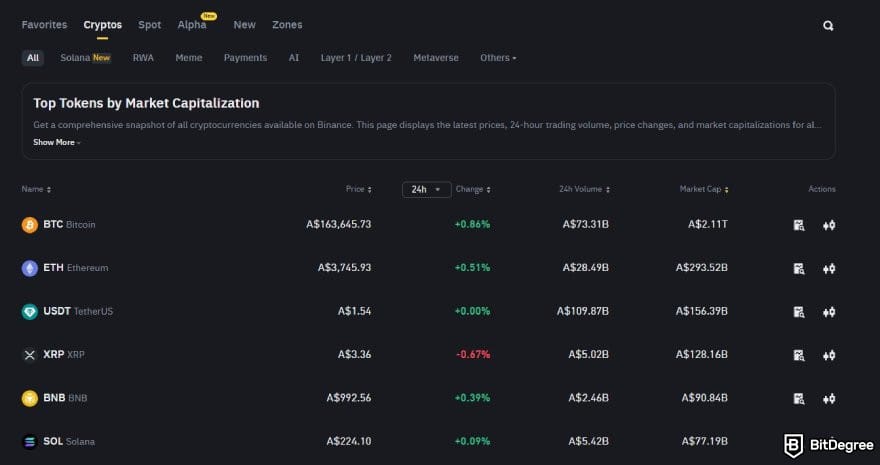Sort by Name column
The width and height of the screenshot is (880, 465).
[36, 189]
